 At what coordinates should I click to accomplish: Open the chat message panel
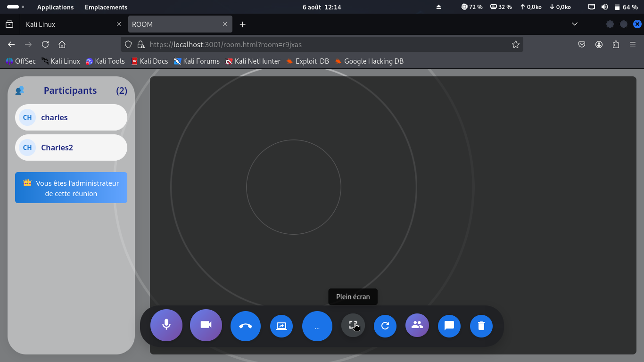click(449, 326)
